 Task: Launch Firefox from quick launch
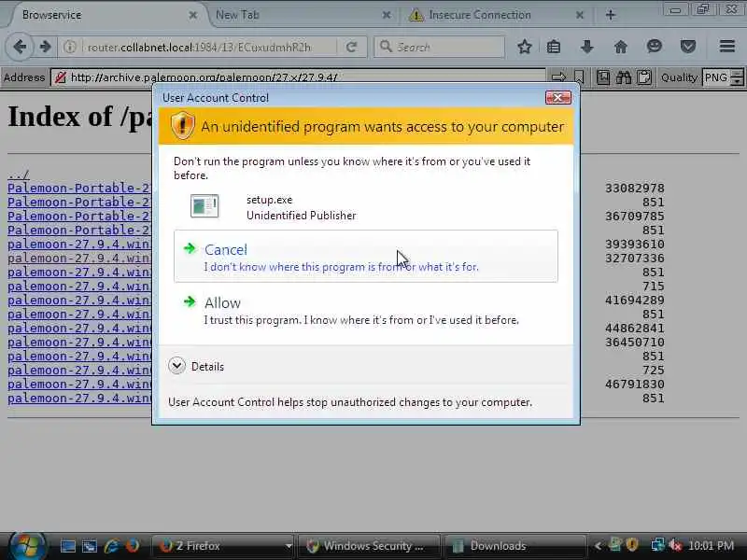tap(133, 546)
